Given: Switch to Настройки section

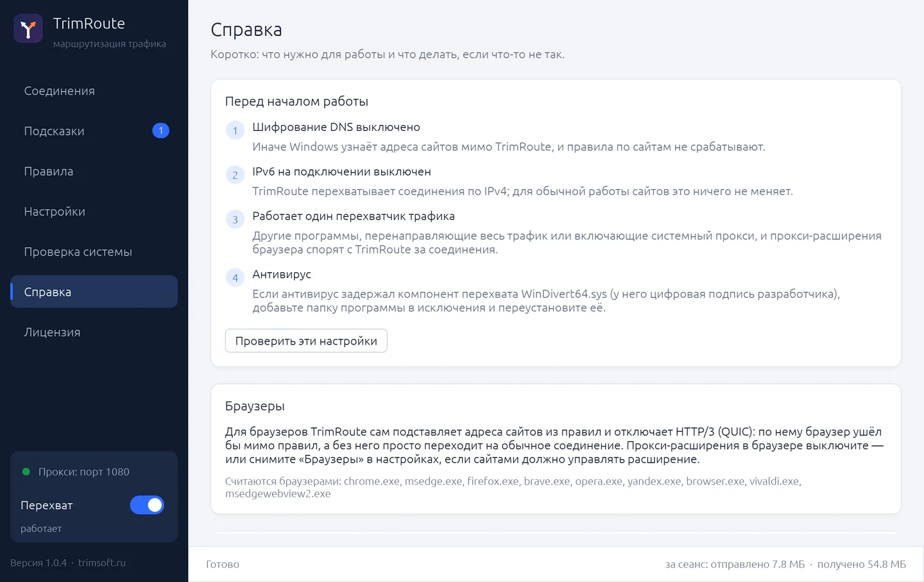Looking at the screenshot, I should tap(94, 212).
